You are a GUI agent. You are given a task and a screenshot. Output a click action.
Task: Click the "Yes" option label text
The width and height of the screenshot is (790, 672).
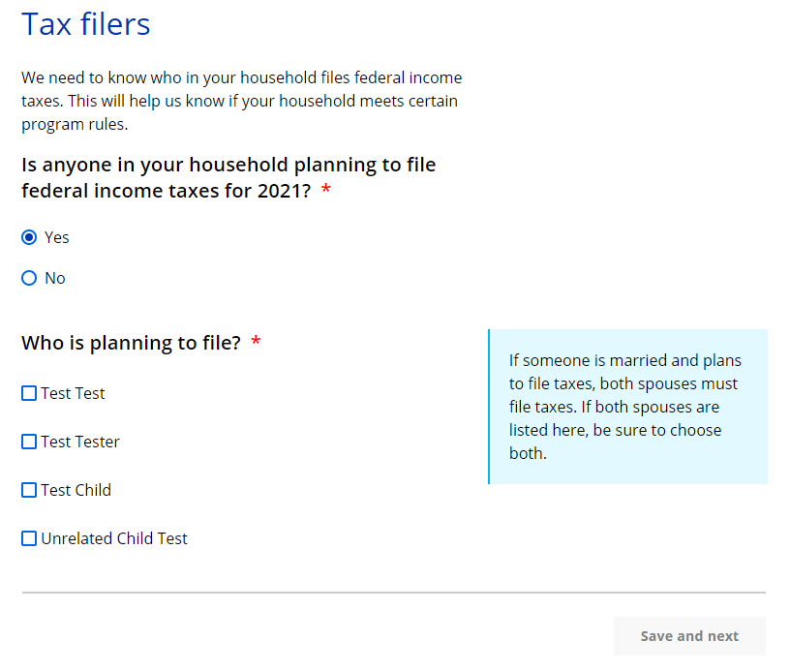click(57, 237)
